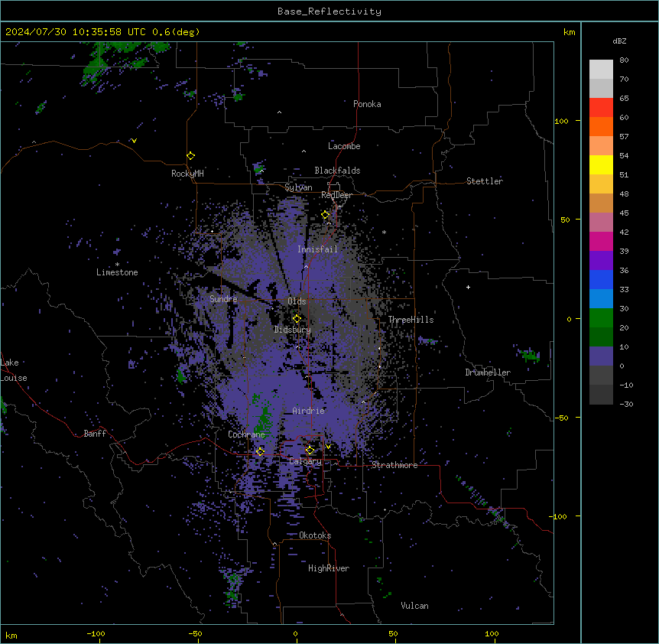Click the Drumheller label
This screenshot has width=659, height=644.
(488, 372)
